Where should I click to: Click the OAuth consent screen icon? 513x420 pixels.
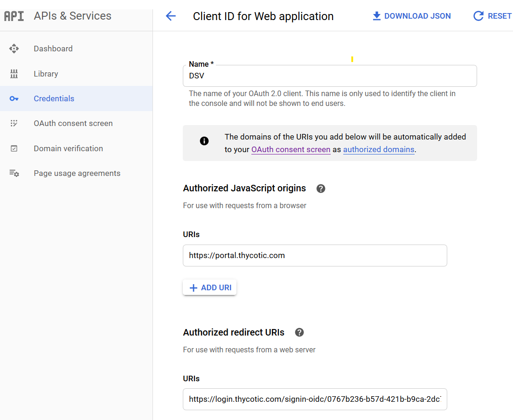tap(14, 123)
